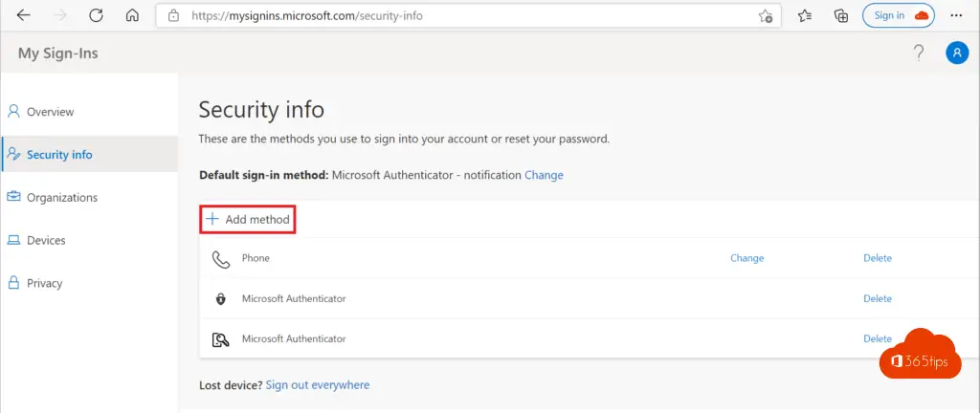This screenshot has width=980, height=413.
Task: Click the lock icon in address bar
Action: click(x=174, y=16)
